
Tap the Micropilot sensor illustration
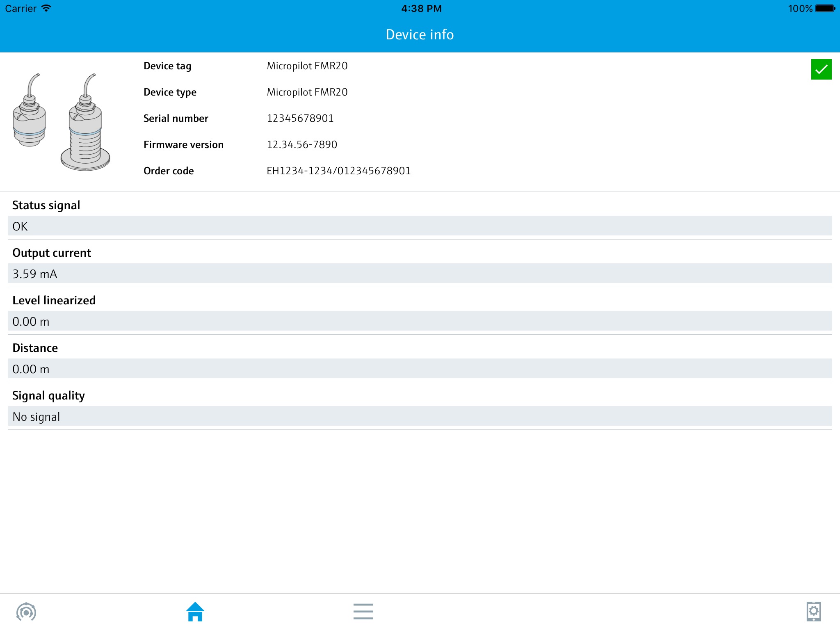click(62, 122)
